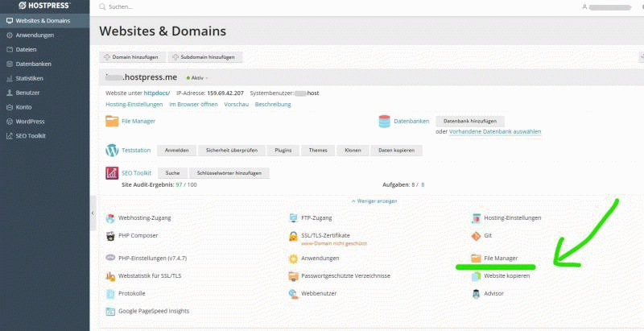The image size is (644, 331).
Task: Click the Website kopieren icon
Action: (x=476, y=276)
